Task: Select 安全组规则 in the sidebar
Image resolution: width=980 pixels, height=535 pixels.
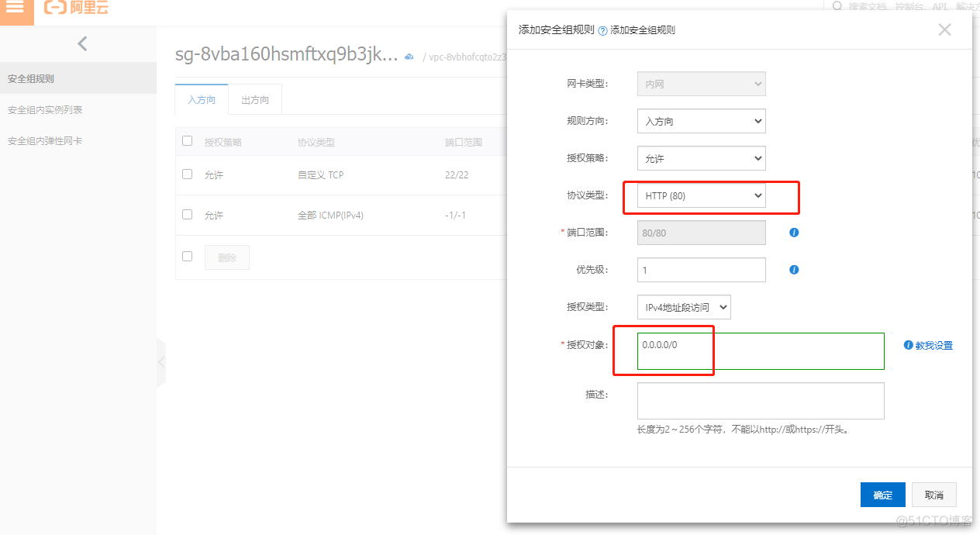Action: [x=78, y=79]
